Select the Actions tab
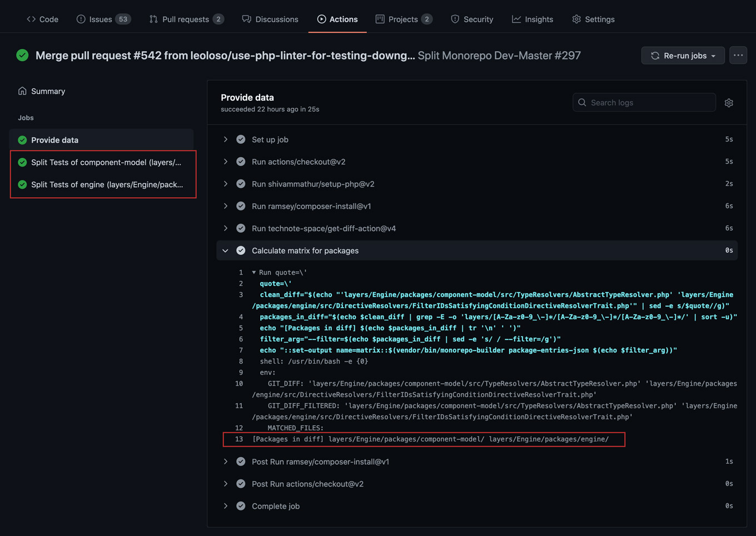756x536 pixels. 337,19
